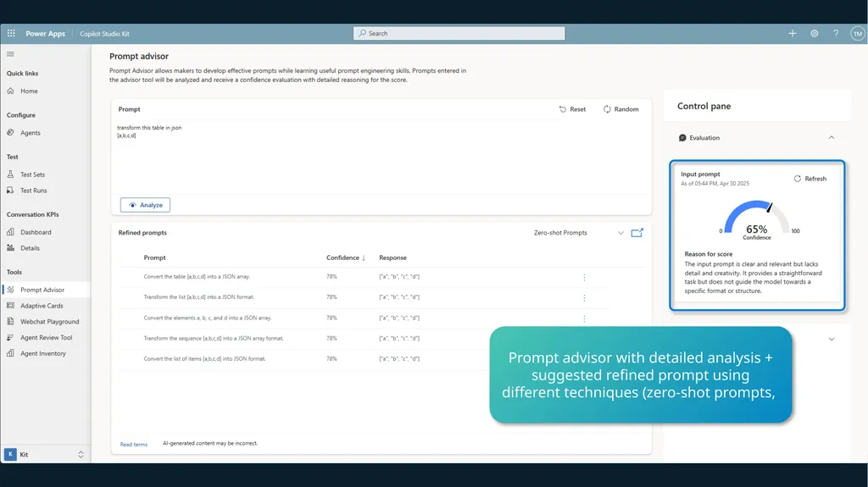The image size is (868, 487).
Task: Reset the prompt
Action: coord(572,109)
